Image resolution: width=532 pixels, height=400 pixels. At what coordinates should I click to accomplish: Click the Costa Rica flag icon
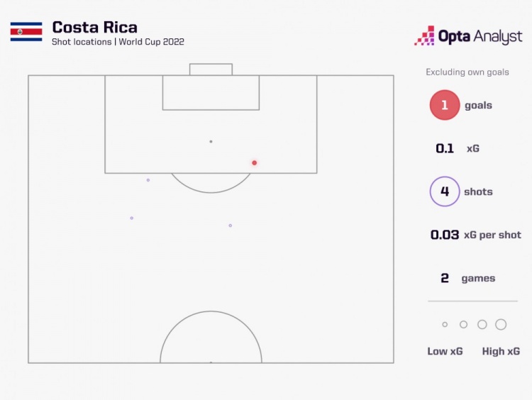coord(26,31)
